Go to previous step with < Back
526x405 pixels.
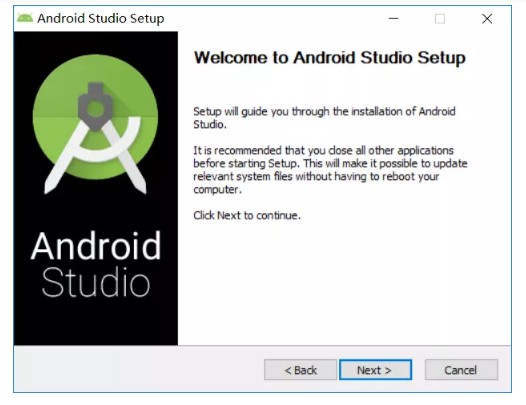300,370
